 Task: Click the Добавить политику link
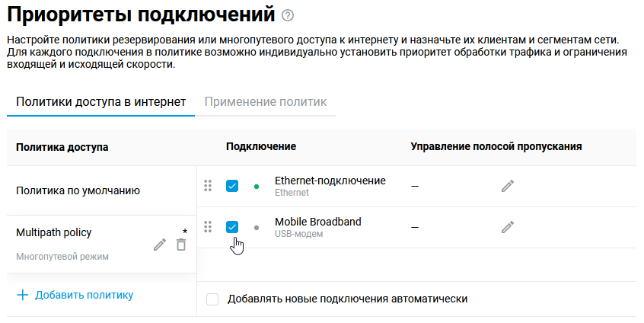[84, 295]
